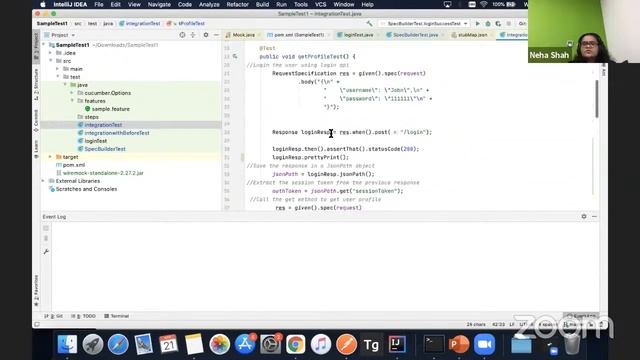The image size is (640, 360).
Task: Open IntelliJ IDEA from the dock
Action: (x=397, y=344)
